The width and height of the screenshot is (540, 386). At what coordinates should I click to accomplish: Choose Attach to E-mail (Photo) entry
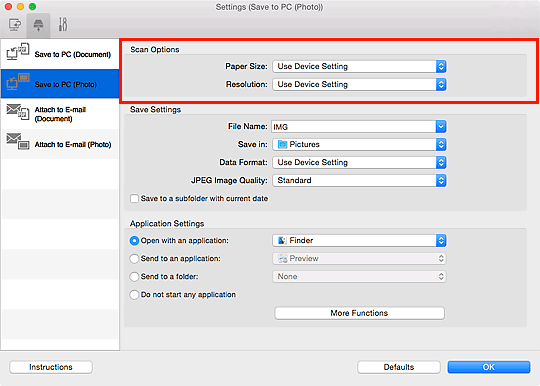click(x=60, y=144)
